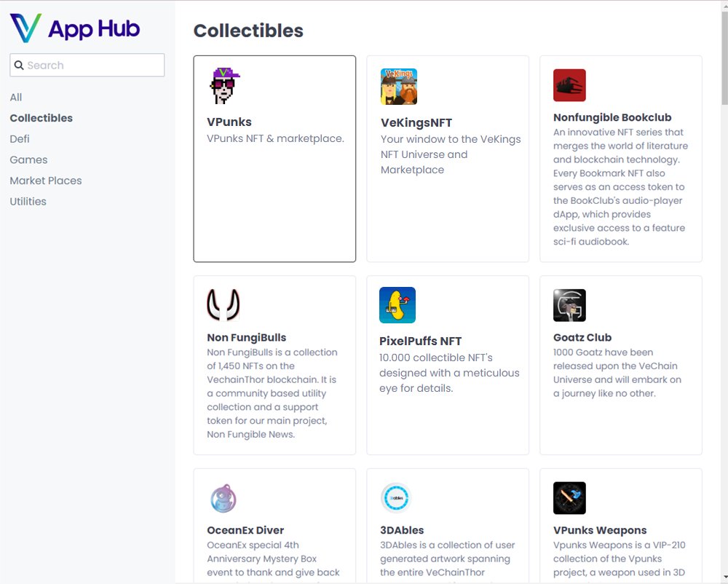The height and width of the screenshot is (584, 728).
Task: Click 'VPunks NFT & marketplace.' description
Action: coord(275,138)
